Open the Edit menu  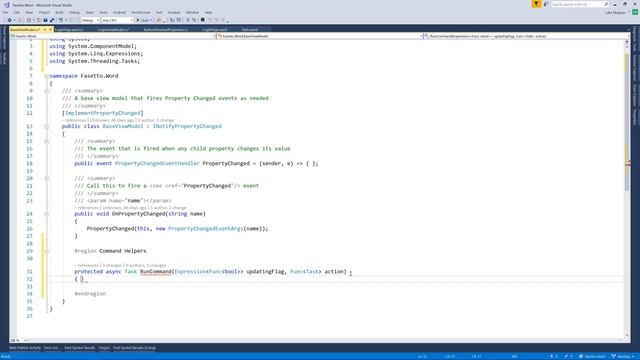(x=16, y=13)
